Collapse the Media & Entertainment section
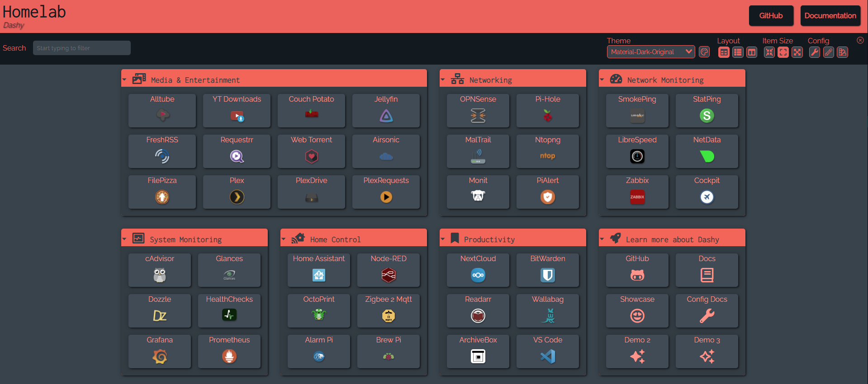868x384 pixels. [124, 80]
